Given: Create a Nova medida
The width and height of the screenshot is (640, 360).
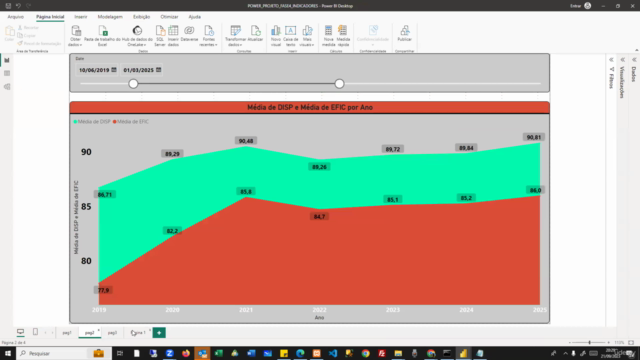Looking at the screenshot, I should [328, 36].
